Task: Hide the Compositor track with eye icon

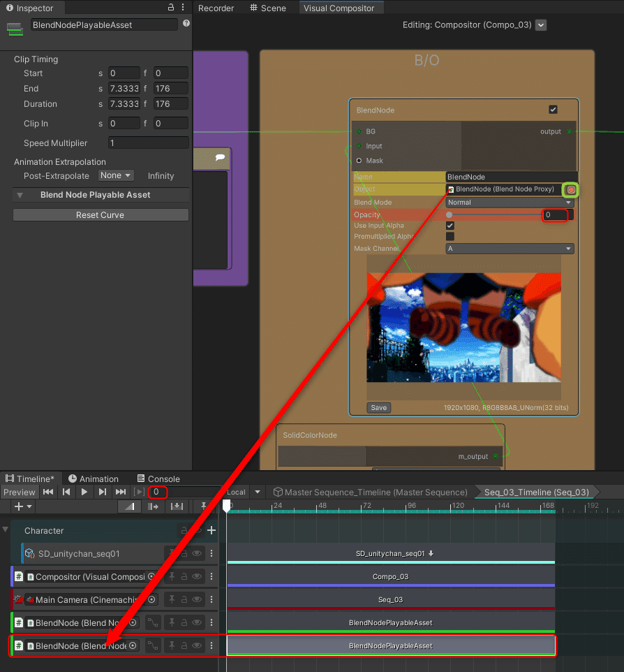Action: click(197, 576)
